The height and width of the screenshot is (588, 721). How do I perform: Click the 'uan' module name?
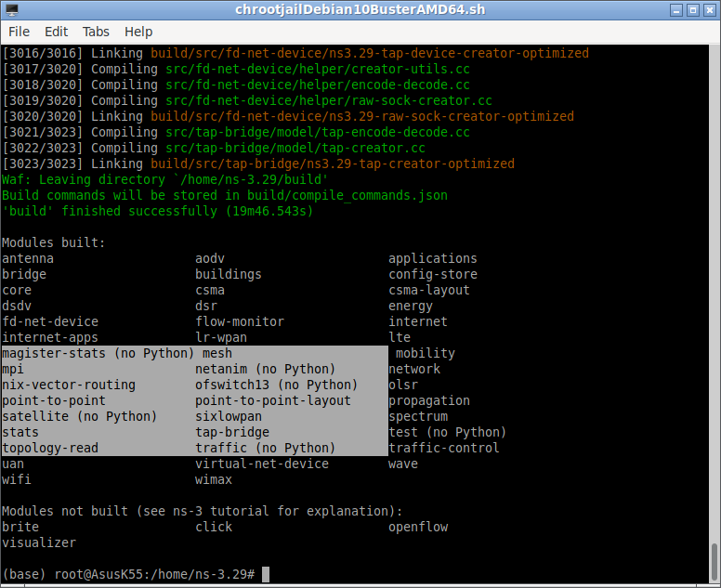pyautogui.click(x=13, y=464)
